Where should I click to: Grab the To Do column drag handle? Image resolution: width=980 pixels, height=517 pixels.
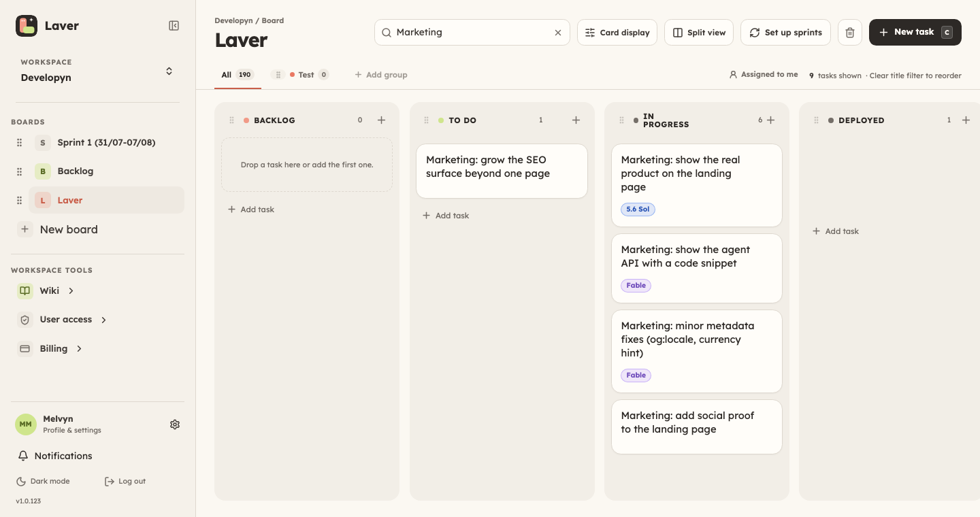pos(427,120)
